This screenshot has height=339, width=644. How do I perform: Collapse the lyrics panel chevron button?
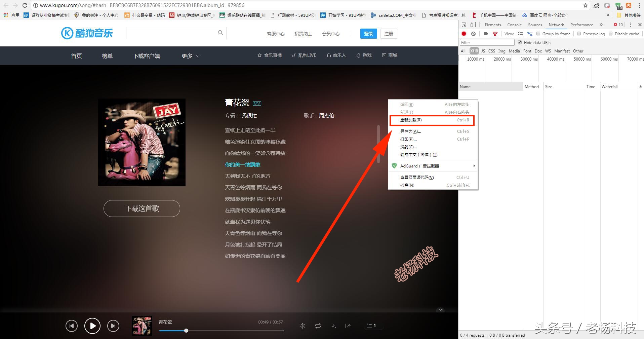[x=440, y=310]
